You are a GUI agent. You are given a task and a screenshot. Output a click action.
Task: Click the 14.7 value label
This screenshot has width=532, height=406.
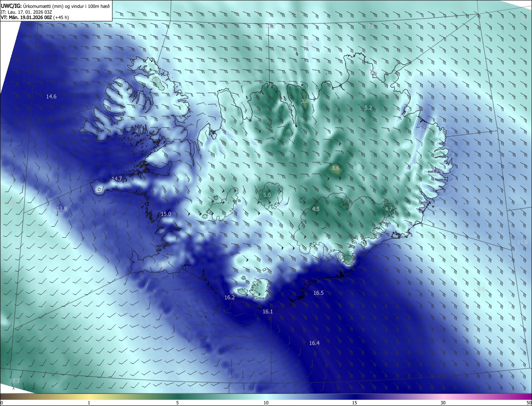117,179
